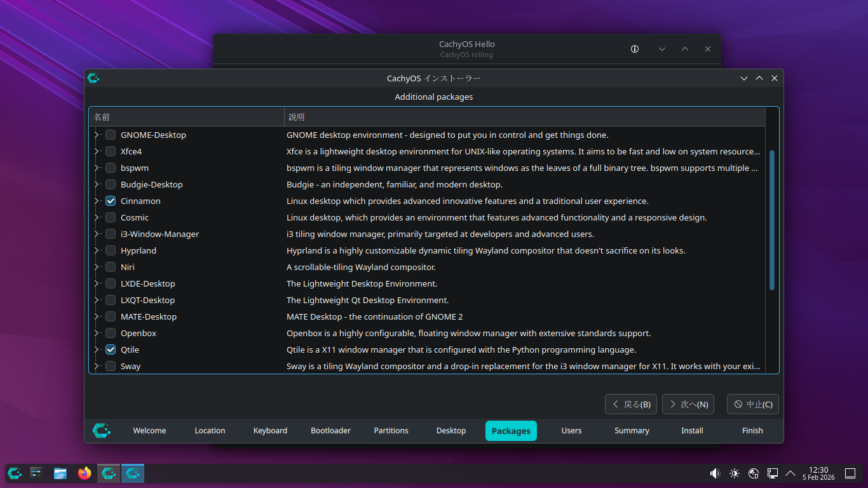This screenshot has width=868, height=488.
Task: Select the Install step
Action: pyautogui.click(x=692, y=430)
